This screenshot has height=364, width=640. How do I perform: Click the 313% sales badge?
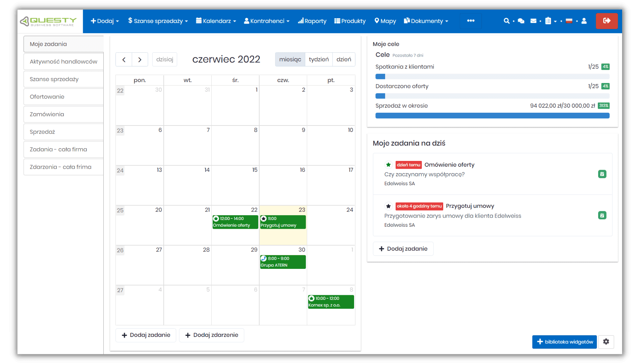pos(603,106)
